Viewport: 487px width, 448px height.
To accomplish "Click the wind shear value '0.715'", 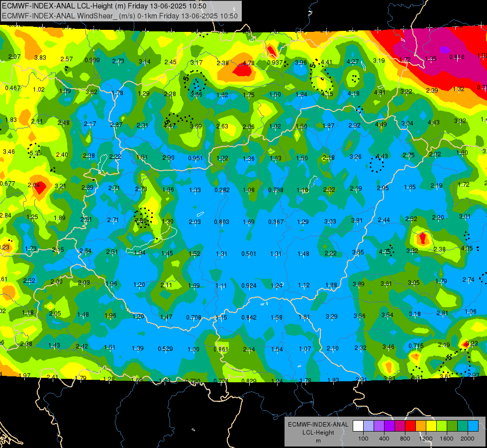I will tap(416, 346).
